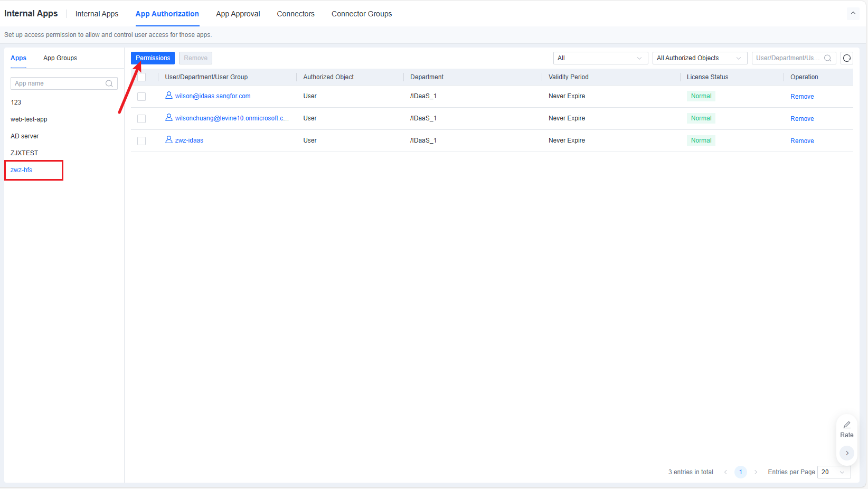Remove authorization for zwz-idaas row
The image size is (868, 489).
point(802,141)
